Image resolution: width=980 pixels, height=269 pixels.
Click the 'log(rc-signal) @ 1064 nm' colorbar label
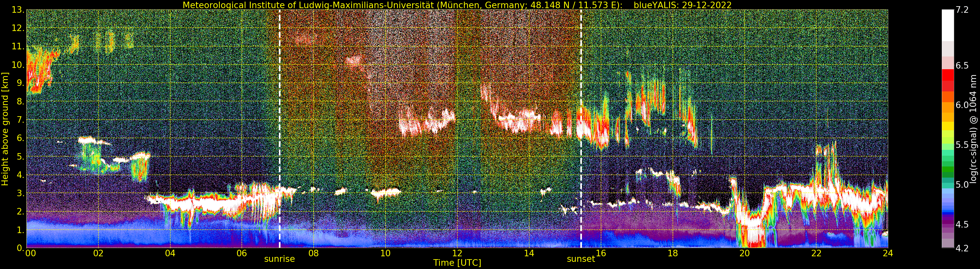[x=974, y=129]
